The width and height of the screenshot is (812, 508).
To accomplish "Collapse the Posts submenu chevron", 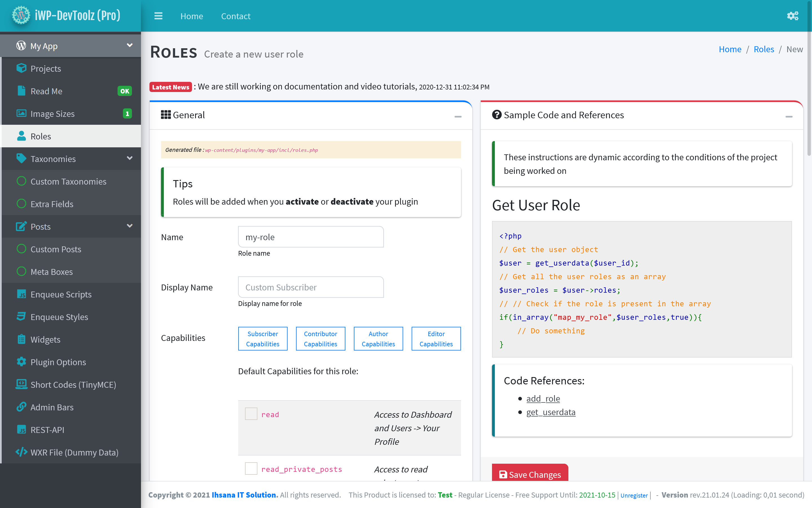I will coord(129,226).
